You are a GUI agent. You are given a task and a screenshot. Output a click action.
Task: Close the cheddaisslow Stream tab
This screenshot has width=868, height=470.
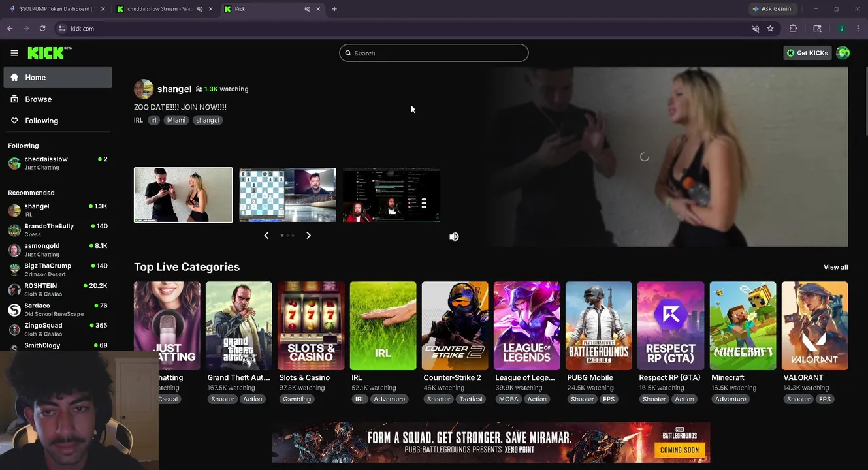210,9
